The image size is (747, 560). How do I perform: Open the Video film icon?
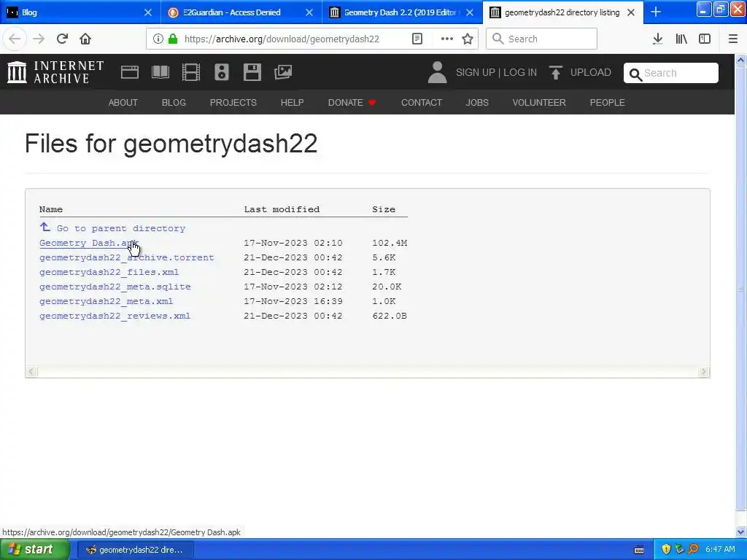[191, 72]
